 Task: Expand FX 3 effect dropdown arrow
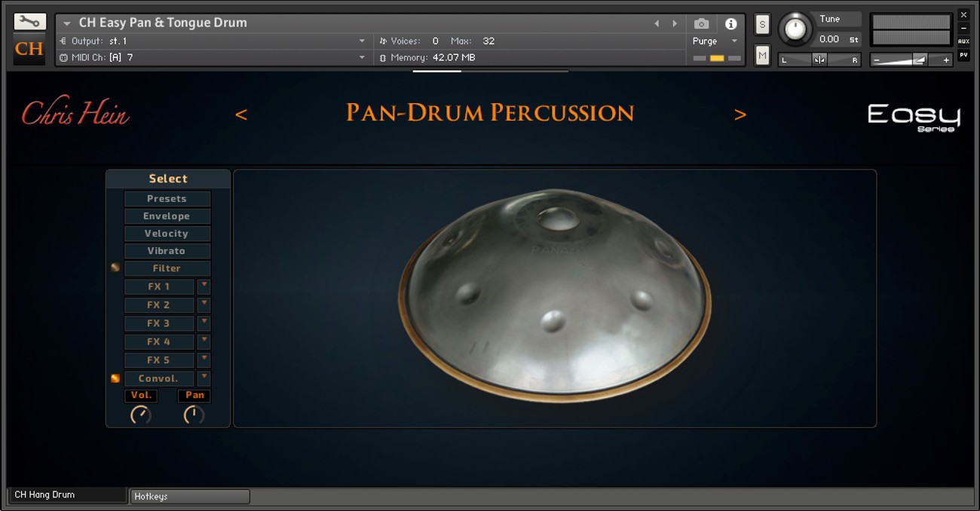(x=204, y=323)
